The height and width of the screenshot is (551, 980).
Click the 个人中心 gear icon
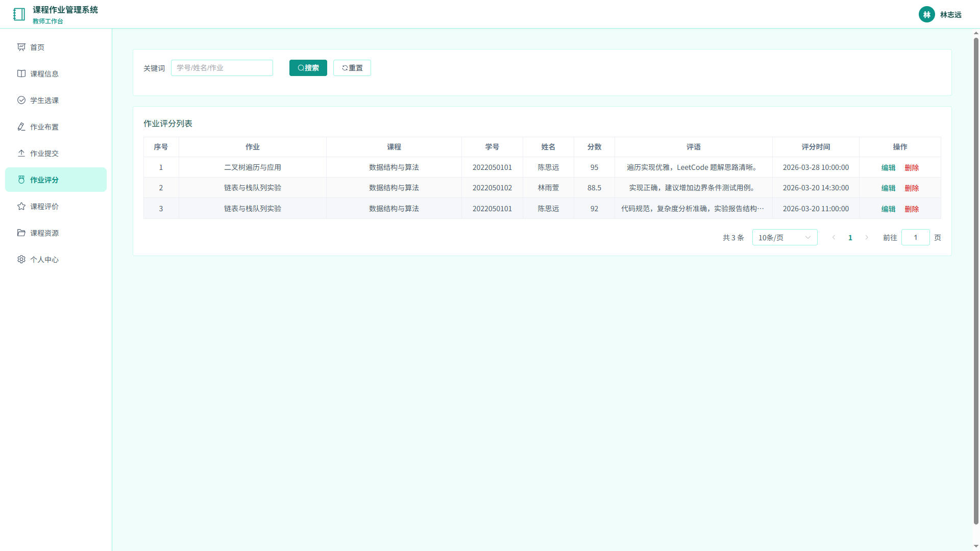[21, 259]
